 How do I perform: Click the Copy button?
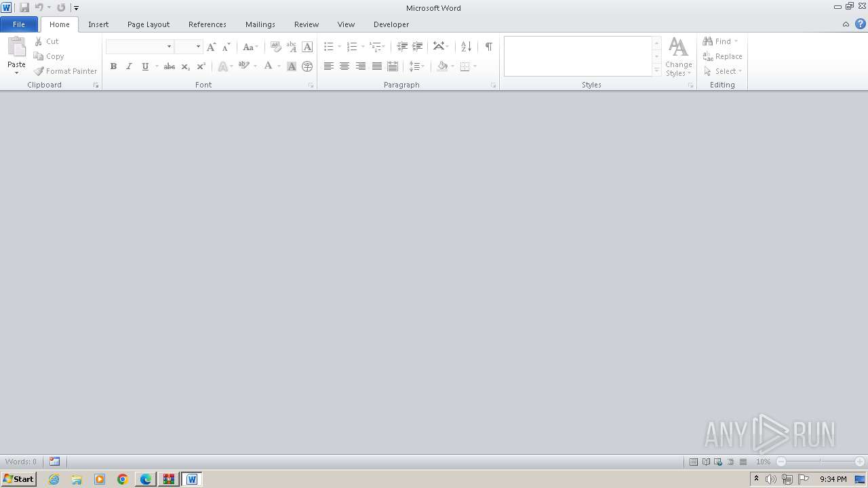[49, 56]
